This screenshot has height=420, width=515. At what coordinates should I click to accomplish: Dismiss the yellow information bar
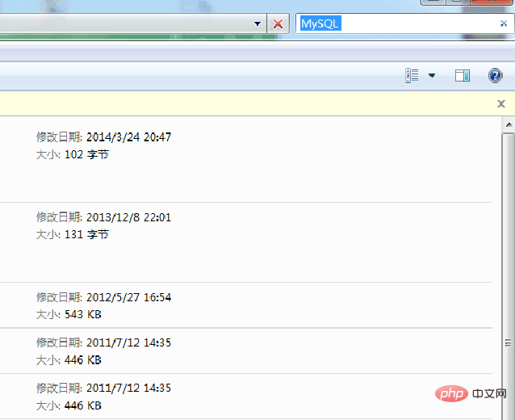(x=501, y=104)
